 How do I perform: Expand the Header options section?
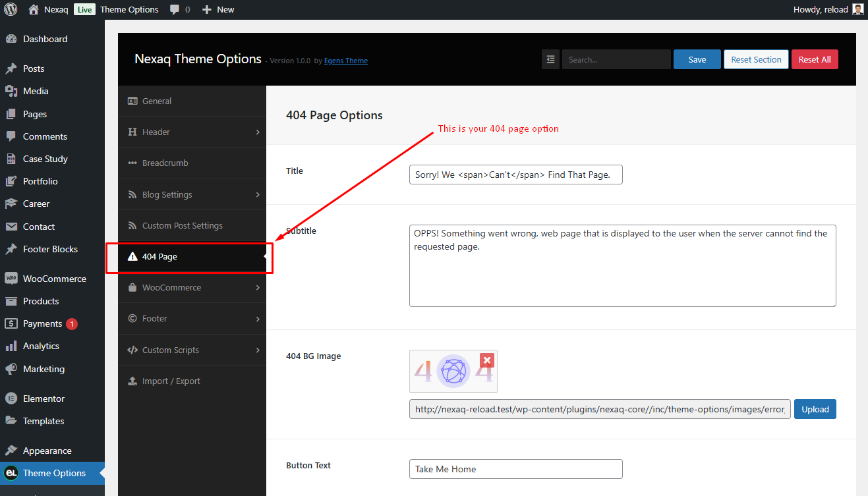click(x=192, y=132)
